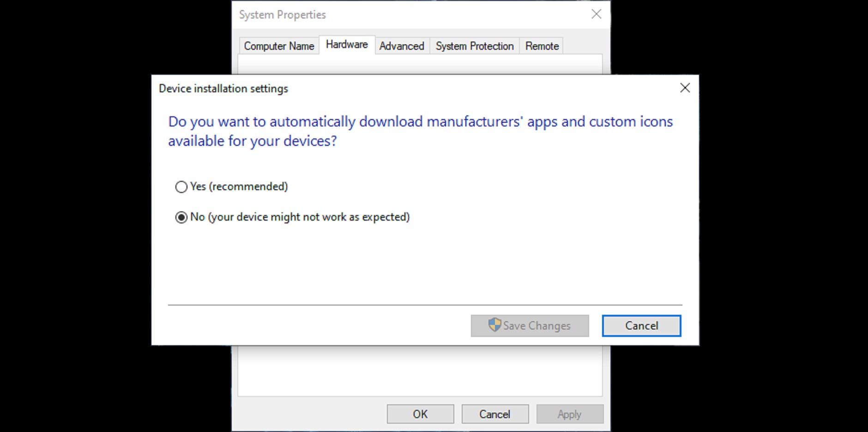This screenshot has height=432, width=868.
Task: Go to the Advanced tab
Action: click(x=402, y=46)
